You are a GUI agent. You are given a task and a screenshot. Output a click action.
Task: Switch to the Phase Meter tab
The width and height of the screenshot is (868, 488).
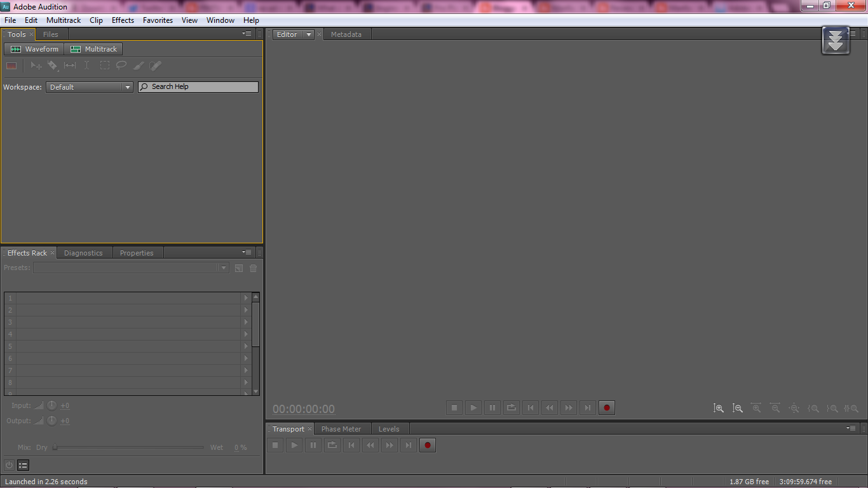342,428
